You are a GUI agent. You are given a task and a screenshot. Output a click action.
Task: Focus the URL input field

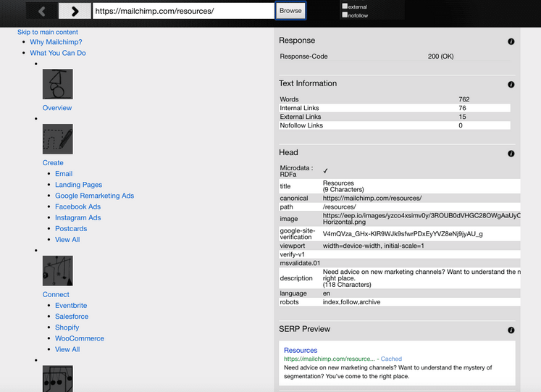[x=183, y=11]
